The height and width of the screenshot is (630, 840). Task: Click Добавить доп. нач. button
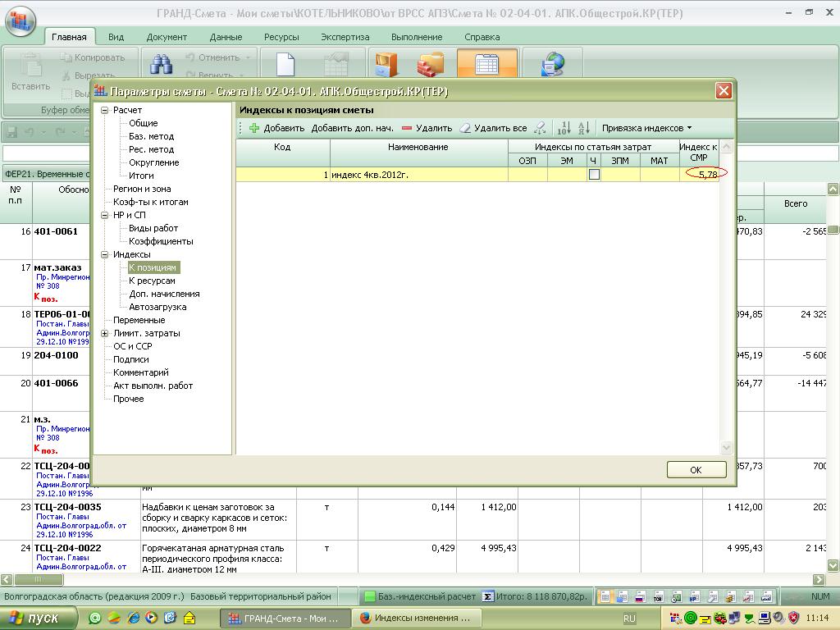(x=353, y=128)
